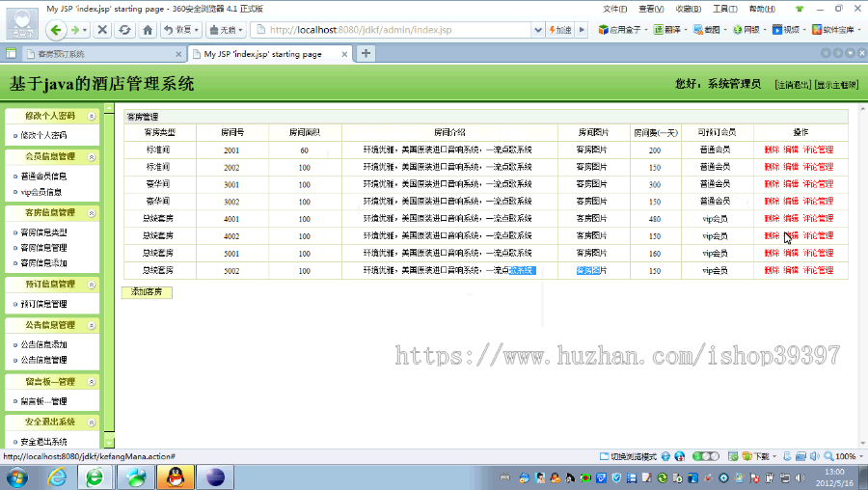This screenshot has width=868, height=490.
Task: Collapse the 安全退出系统 section
Action: (x=92, y=422)
